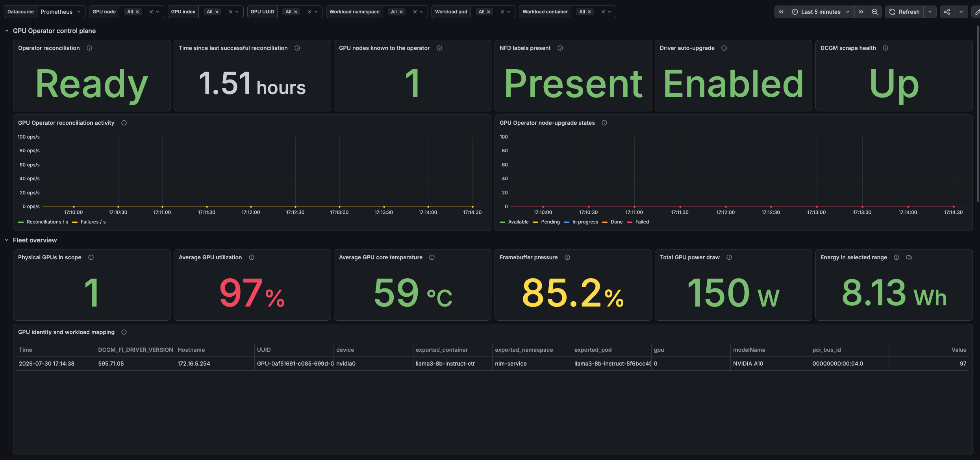This screenshot has height=460, width=980.
Task: Open the auto-refresh interval dropdown
Action: pyautogui.click(x=930, y=12)
